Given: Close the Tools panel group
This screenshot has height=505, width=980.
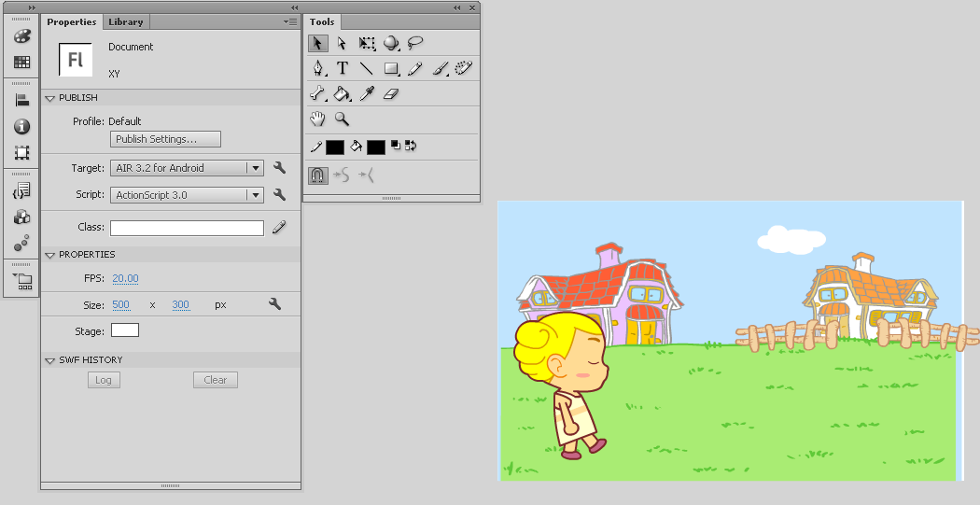Looking at the screenshot, I should point(472,7).
